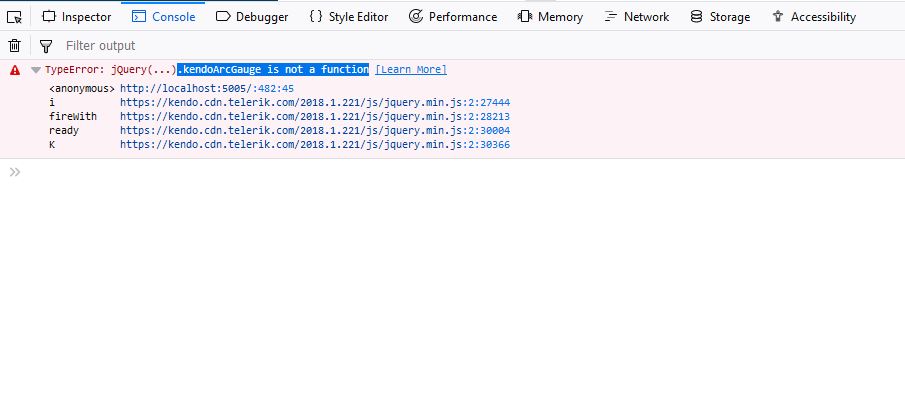Open the Style Editor tab
Image resolution: width=905 pixels, height=394 pixels.
(x=349, y=17)
